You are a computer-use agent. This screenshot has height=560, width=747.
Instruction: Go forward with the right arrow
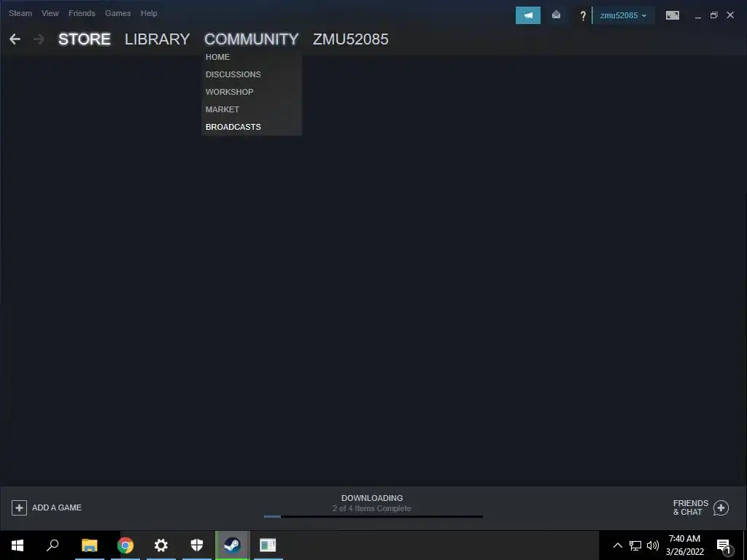39,39
